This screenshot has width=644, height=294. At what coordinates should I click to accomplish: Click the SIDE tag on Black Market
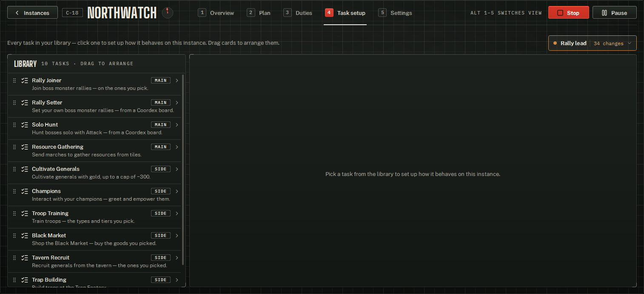tap(161, 235)
